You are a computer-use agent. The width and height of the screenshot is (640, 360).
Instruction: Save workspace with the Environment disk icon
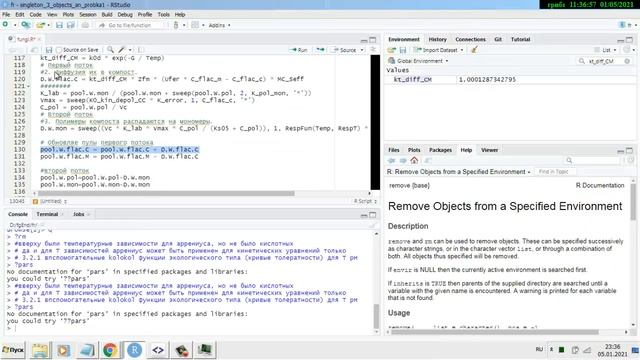[x=403, y=50]
